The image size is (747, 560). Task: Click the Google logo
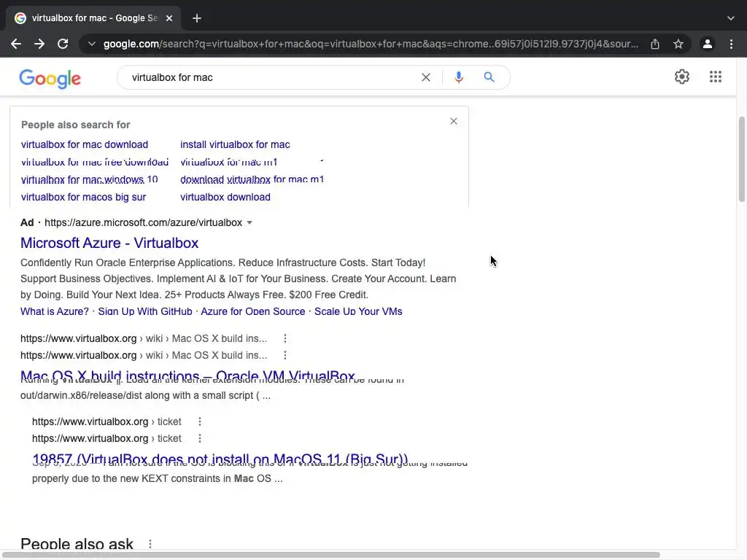50,79
